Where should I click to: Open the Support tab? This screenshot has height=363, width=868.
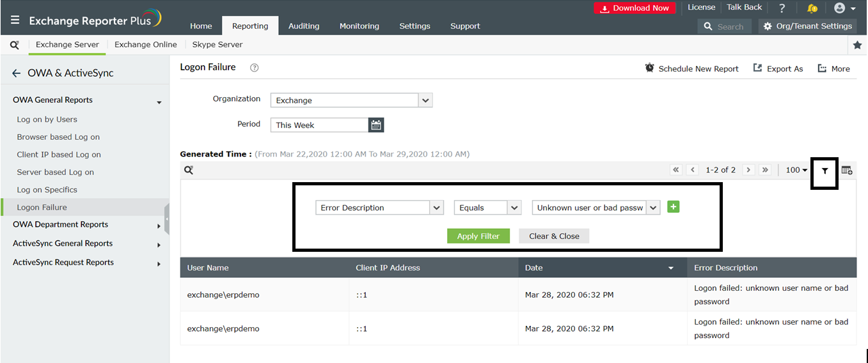pyautogui.click(x=465, y=26)
